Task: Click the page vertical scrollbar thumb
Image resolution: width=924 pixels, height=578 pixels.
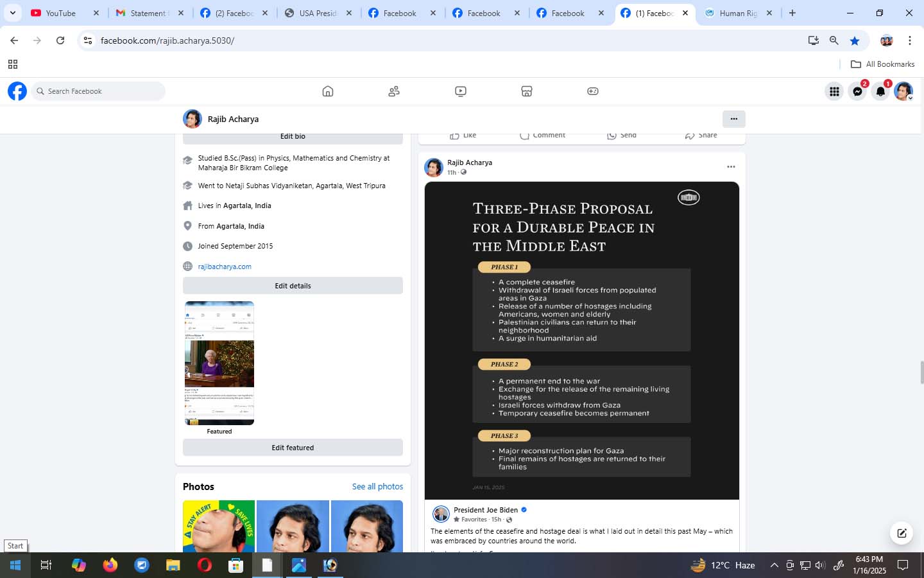Action: coord(921,372)
